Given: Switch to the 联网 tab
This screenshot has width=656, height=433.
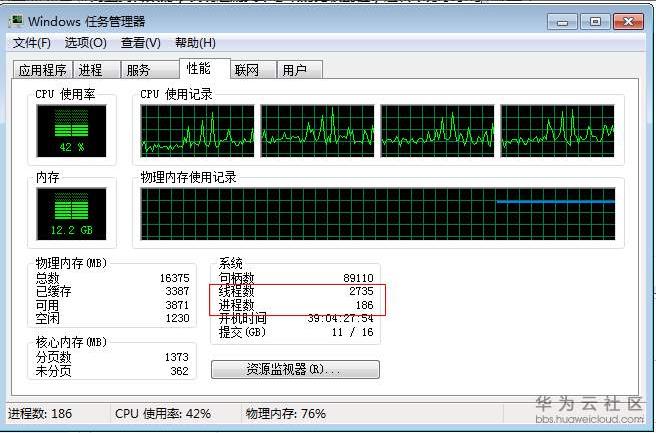Looking at the screenshot, I should click(x=253, y=70).
